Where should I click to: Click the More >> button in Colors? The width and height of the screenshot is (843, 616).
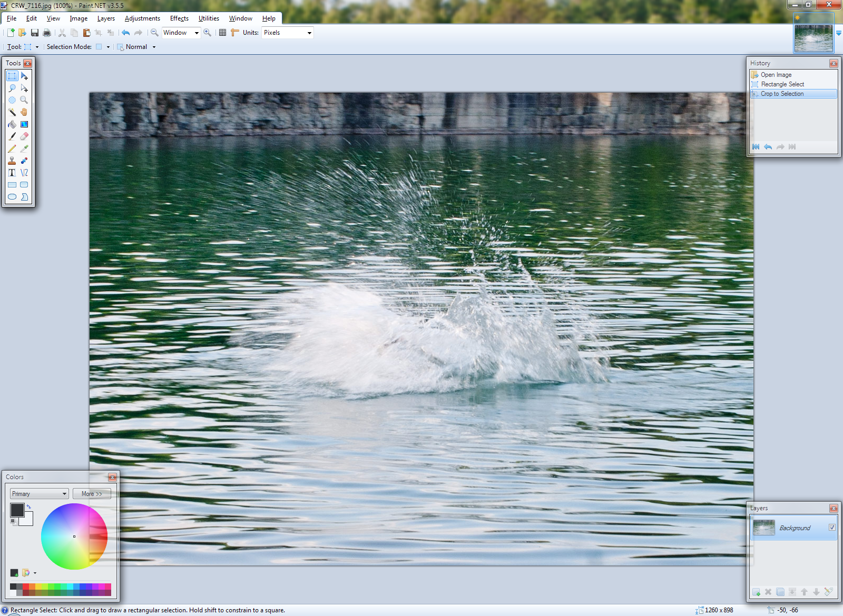pos(92,494)
